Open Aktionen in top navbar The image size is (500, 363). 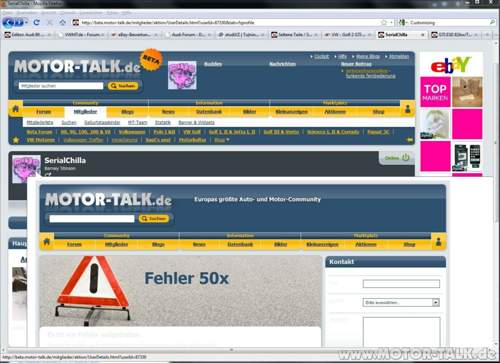pyautogui.click(x=335, y=112)
